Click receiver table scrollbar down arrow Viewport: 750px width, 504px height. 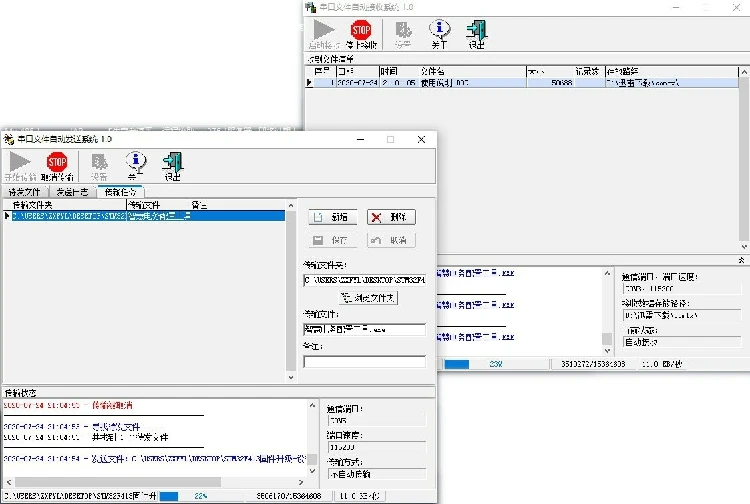click(x=744, y=247)
